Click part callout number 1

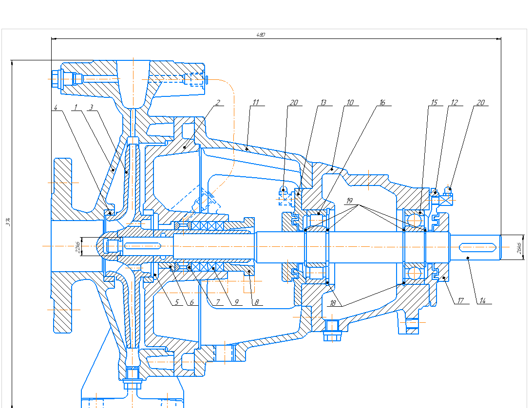[x=76, y=106]
